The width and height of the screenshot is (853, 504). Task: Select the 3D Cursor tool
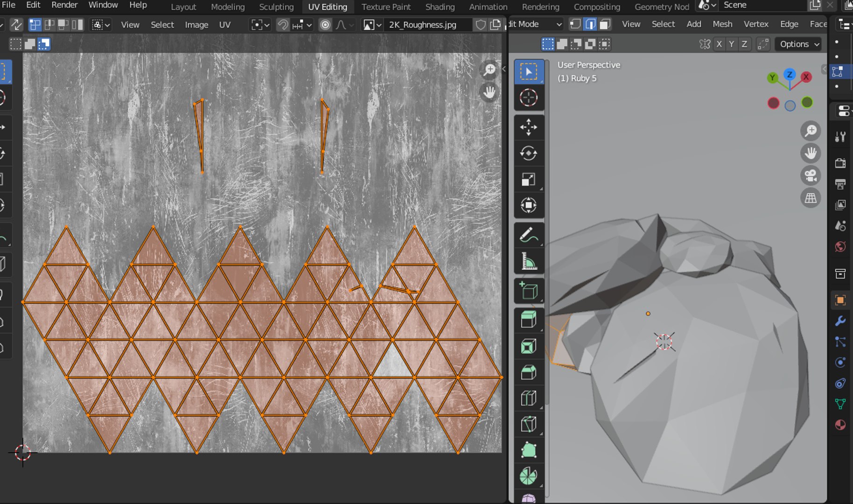529,98
